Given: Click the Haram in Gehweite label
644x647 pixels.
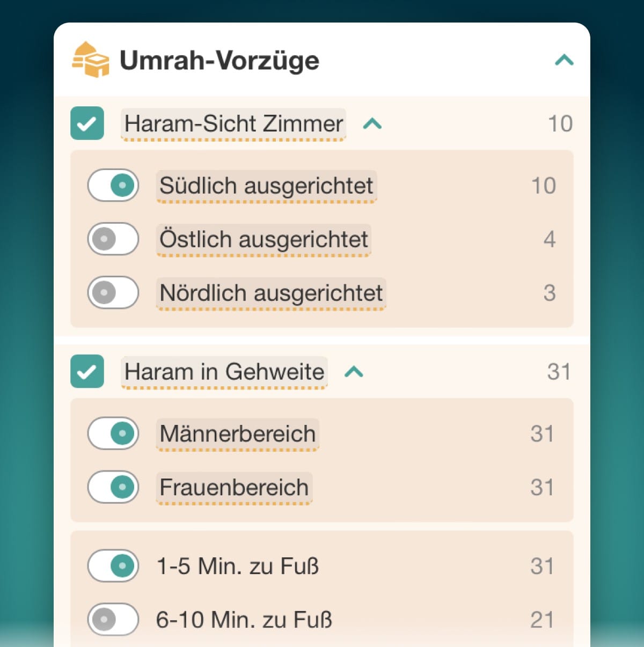Looking at the screenshot, I should [x=224, y=372].
